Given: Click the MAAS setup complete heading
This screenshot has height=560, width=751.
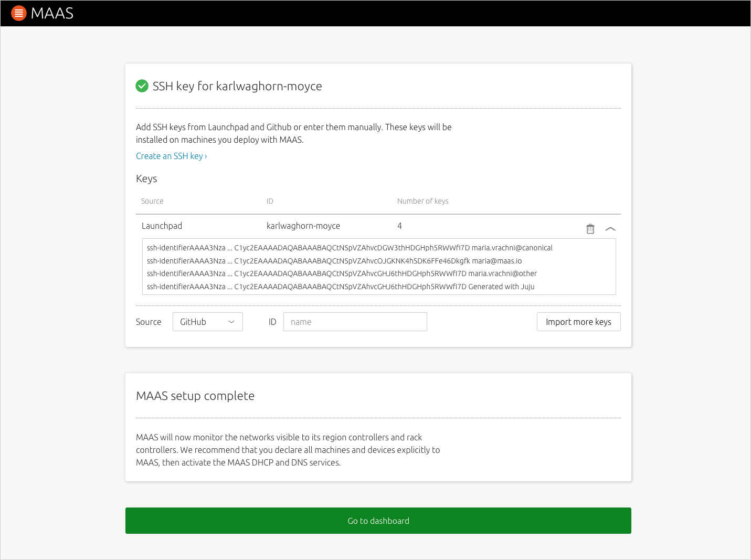Looking at the screenshot, I should 195,396.
